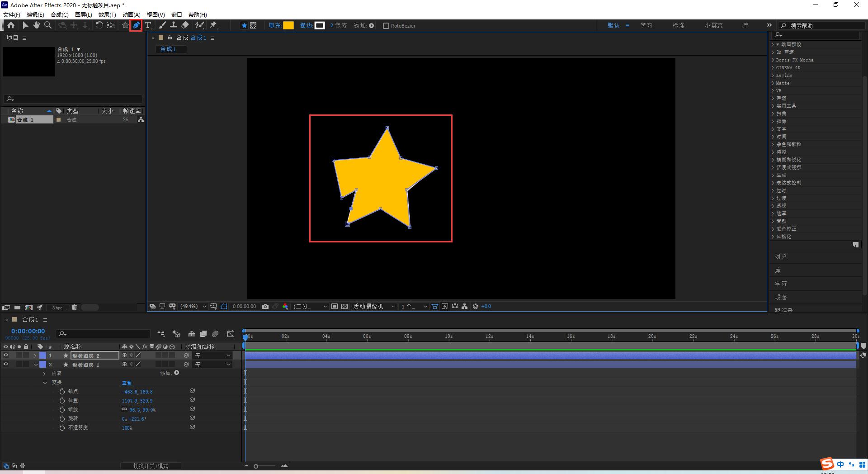Image resolution: width=868 pixels, height=474 pixels.
Task: Toggle the 缩放 stopwatch
Action: 62,409
